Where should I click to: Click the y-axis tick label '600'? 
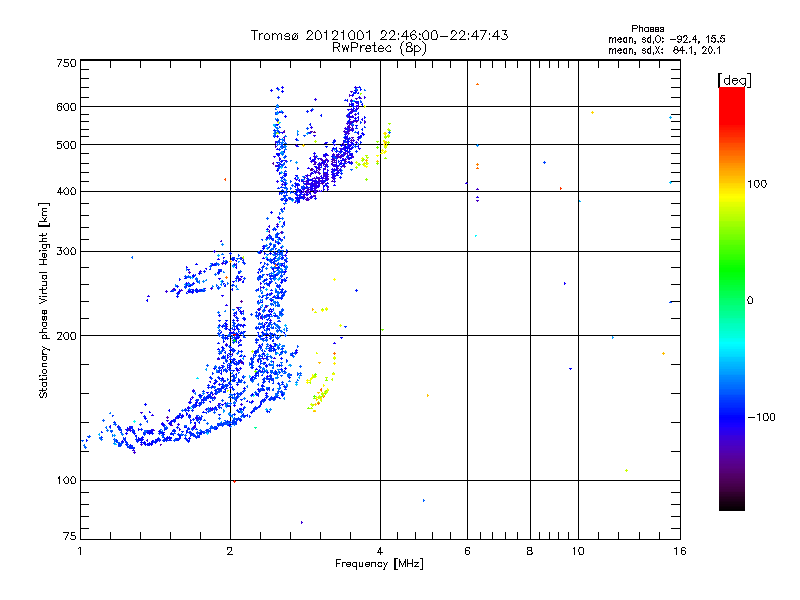66,107
